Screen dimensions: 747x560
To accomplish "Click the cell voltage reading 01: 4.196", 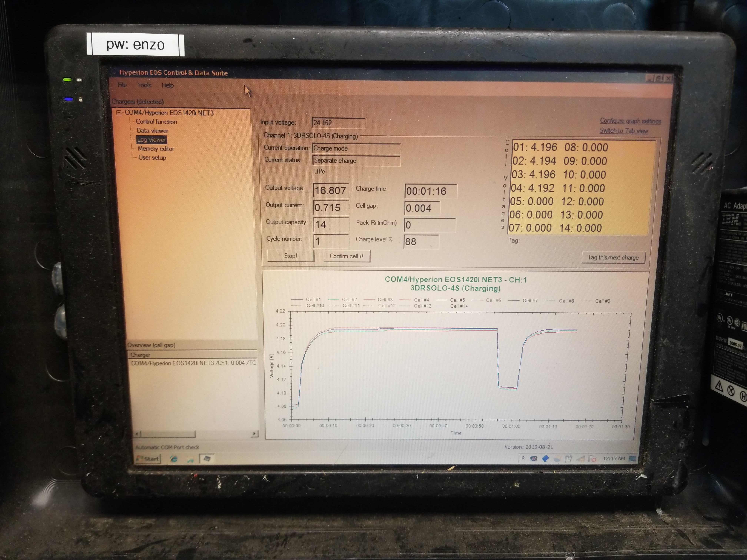I will 535,147.
